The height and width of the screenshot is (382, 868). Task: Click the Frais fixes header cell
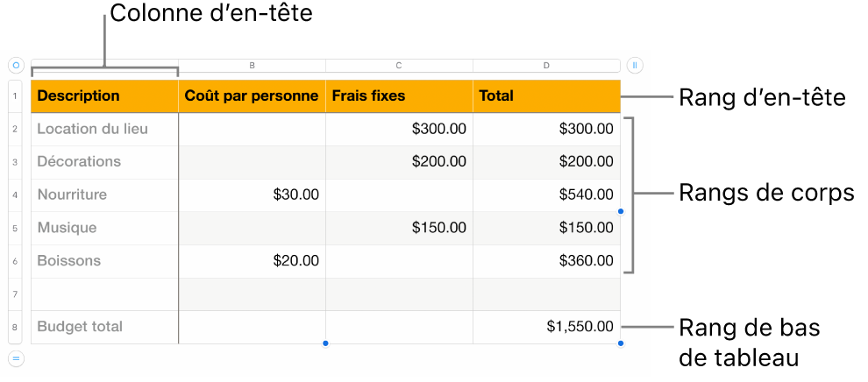click(x=399, y=96)
